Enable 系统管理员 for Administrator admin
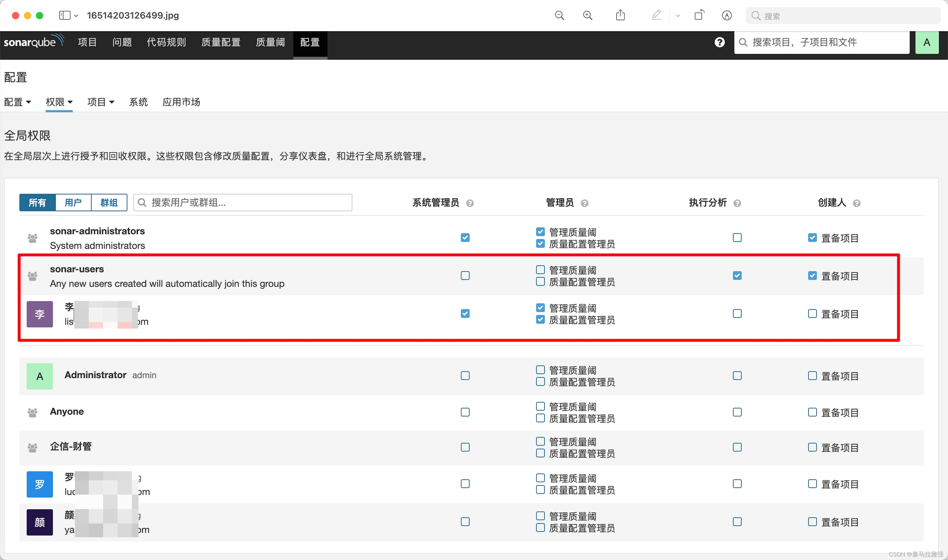This screenshot has width=948, height=560. tap(465, 376)
